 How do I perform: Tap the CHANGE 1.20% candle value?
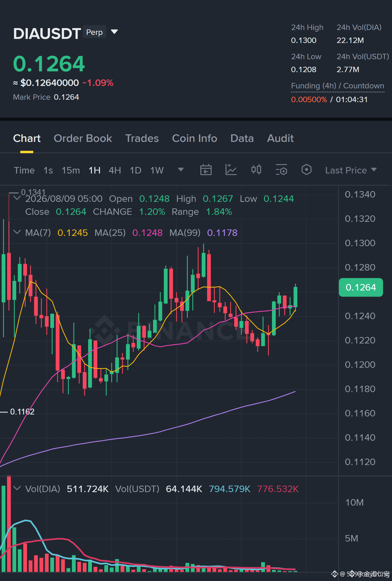[x=152, y=212]
